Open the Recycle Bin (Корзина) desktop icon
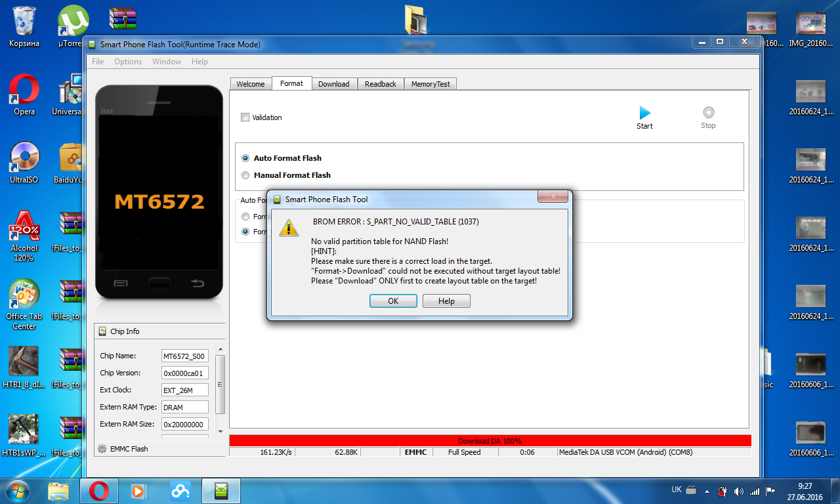 24,20
